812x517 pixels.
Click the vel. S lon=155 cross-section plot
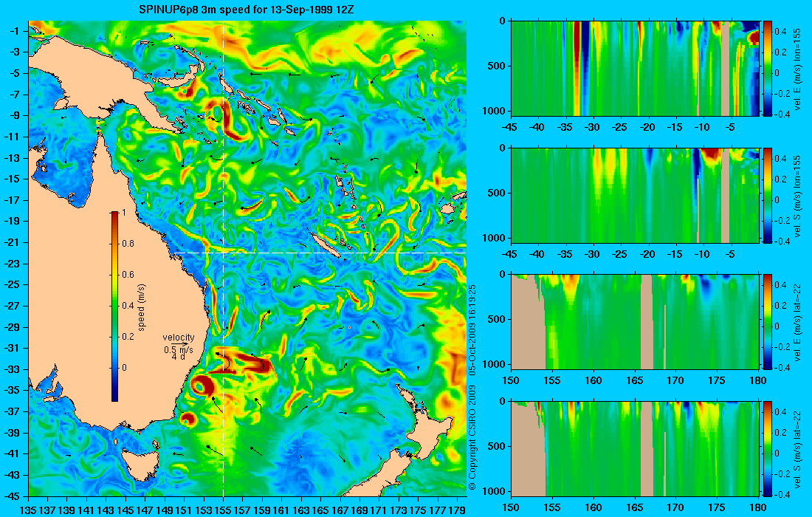[x=635, y=195]
